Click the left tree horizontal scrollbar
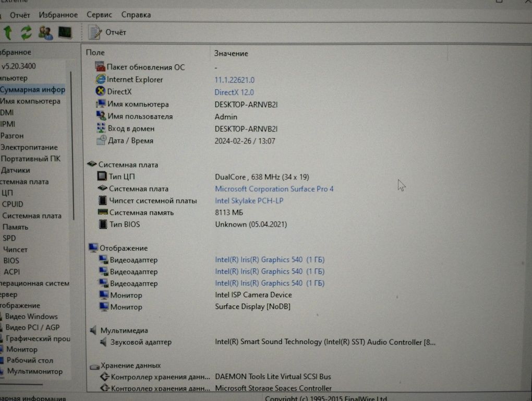This screenshot has width=532, height=401. click(21, 385)
